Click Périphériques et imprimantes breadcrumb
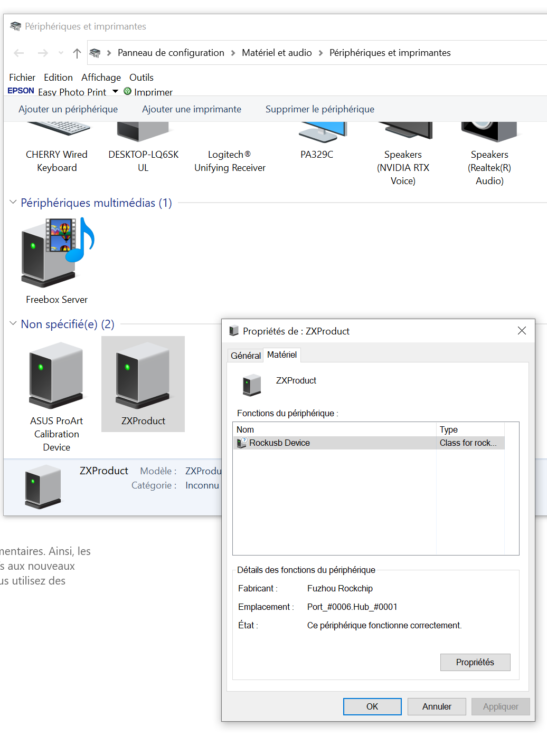The image size is (547, 756). coord(390,53)
